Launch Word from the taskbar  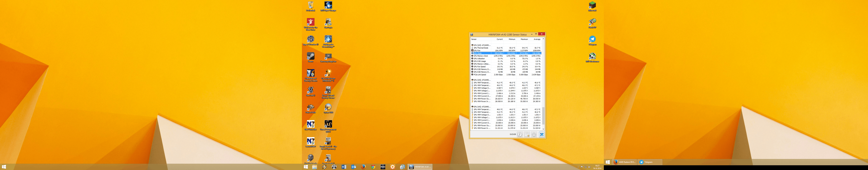point(344,167)
